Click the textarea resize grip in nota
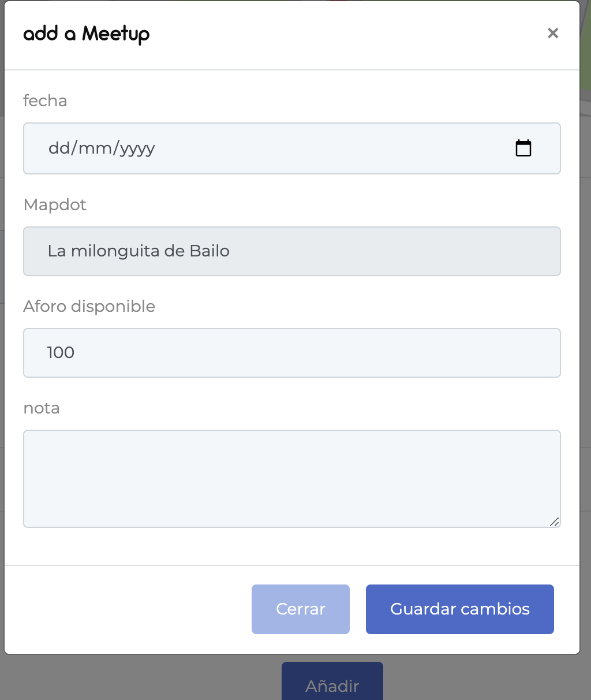Image resolution: width=591 pixels, height=700 pixels. point(554,522)
